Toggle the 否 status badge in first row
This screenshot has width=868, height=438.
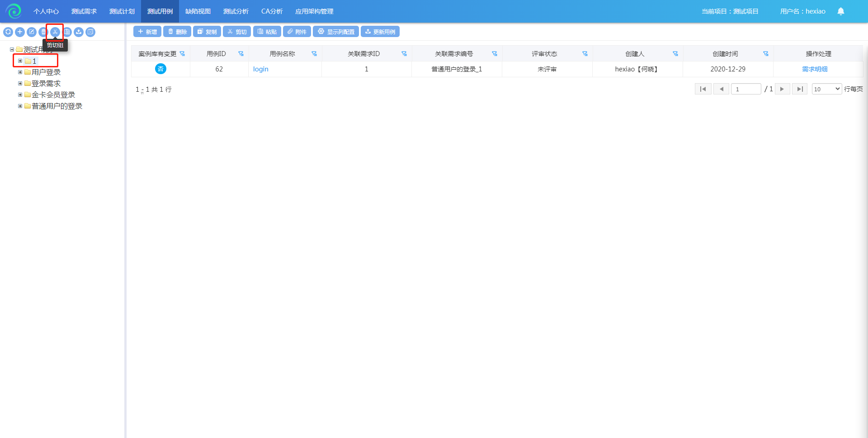point(160,69)
